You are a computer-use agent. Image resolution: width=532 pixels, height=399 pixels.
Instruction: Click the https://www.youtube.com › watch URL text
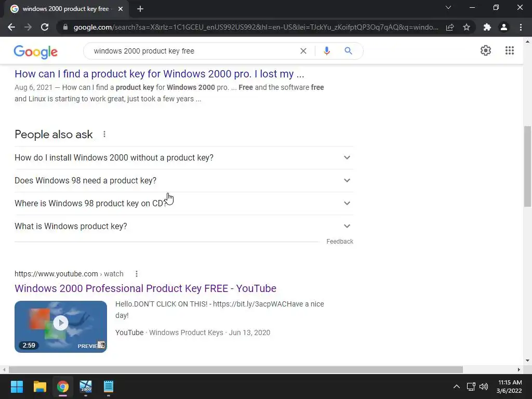point(69,274)
